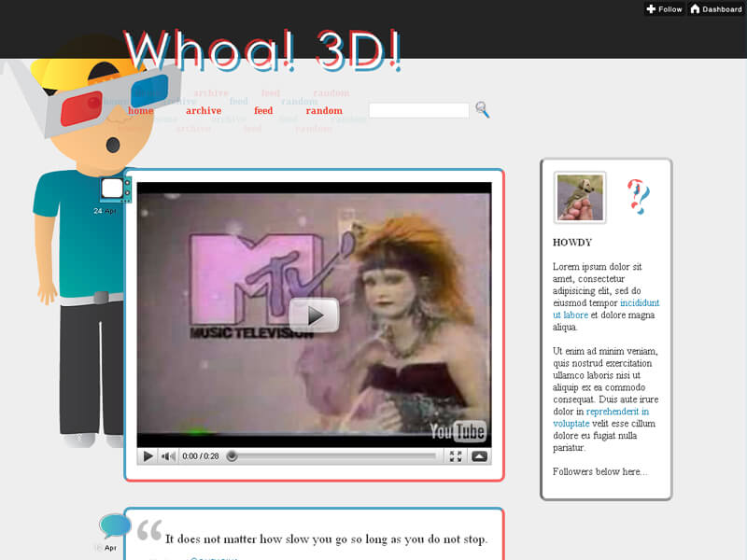Focus the blog search field
This screenshot has width=747, height=560.
[x=418, y=110]
